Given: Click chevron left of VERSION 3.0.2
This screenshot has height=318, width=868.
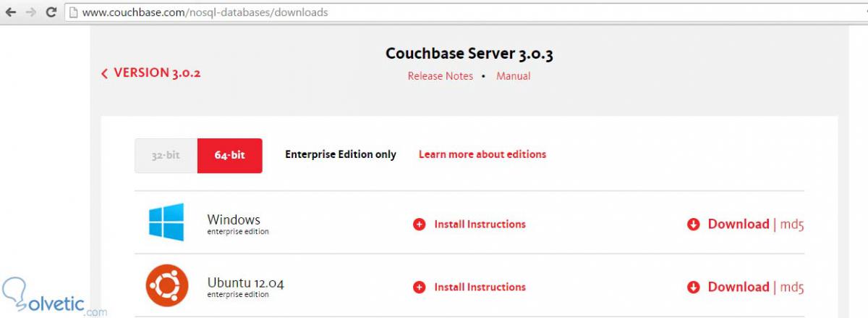Looking at the screenshot, I should (x=104, y=74).
